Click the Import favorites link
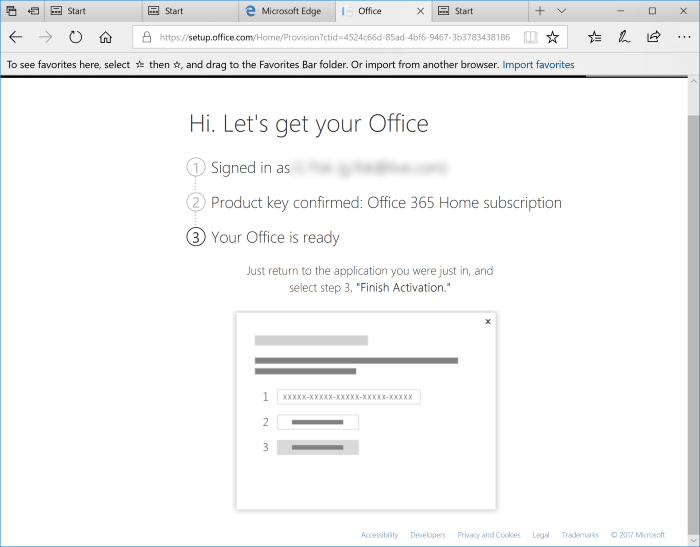The width and height of the screenshot is (700, 547). point(538,65)
